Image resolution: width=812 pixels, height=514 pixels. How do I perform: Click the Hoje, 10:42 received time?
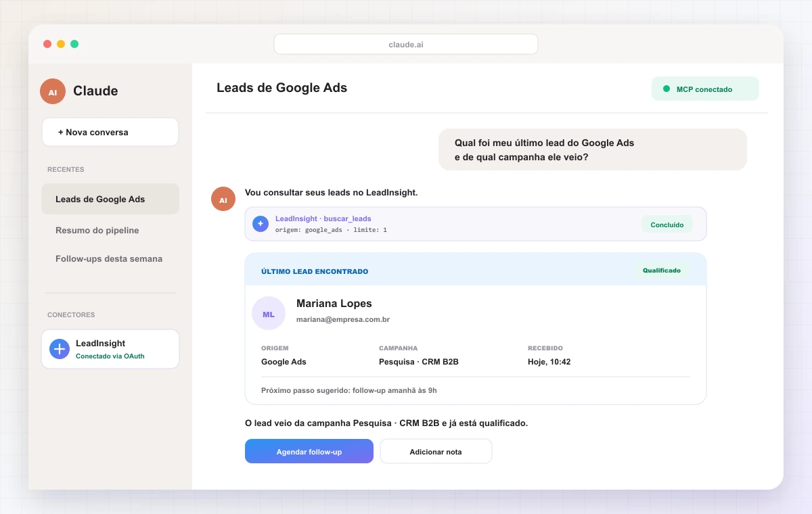tap(549, 362)
